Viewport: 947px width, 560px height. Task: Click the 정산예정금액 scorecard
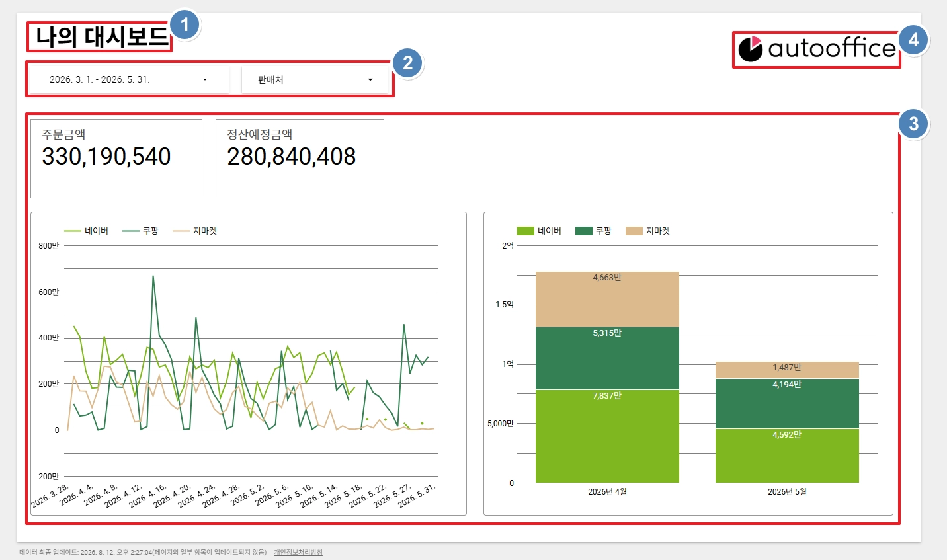(300, 159)
